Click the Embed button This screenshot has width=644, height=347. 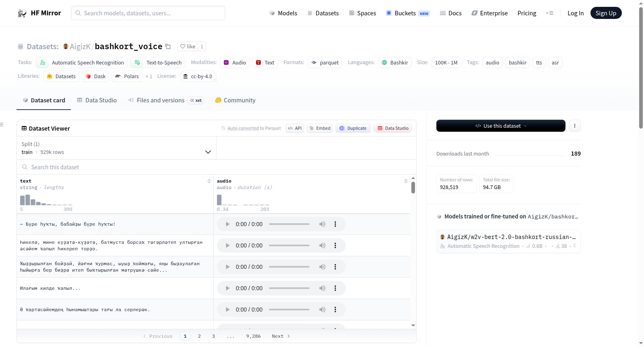click(320, 128)
